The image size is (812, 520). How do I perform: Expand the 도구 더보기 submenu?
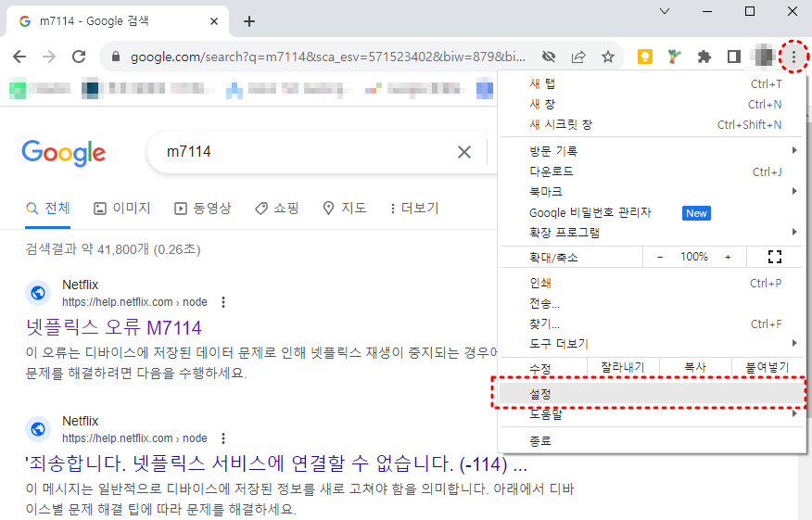coord(653,343)
